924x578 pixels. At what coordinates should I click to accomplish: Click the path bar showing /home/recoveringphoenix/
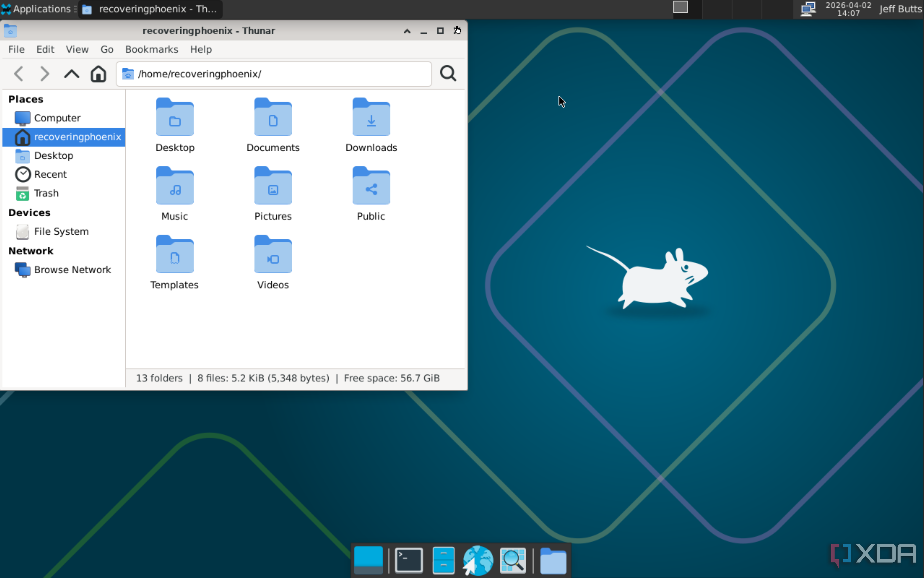[x=274, y=74]
